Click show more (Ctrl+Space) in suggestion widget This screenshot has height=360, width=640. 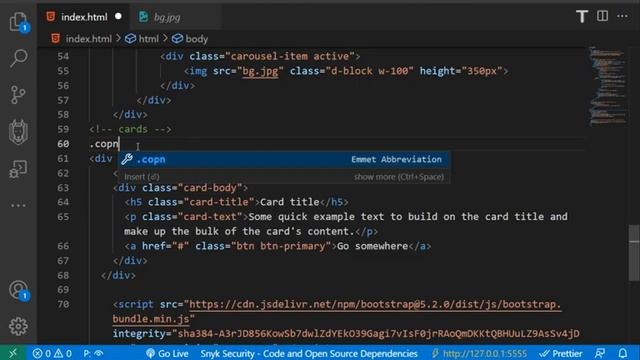click(x=399, y=177)
